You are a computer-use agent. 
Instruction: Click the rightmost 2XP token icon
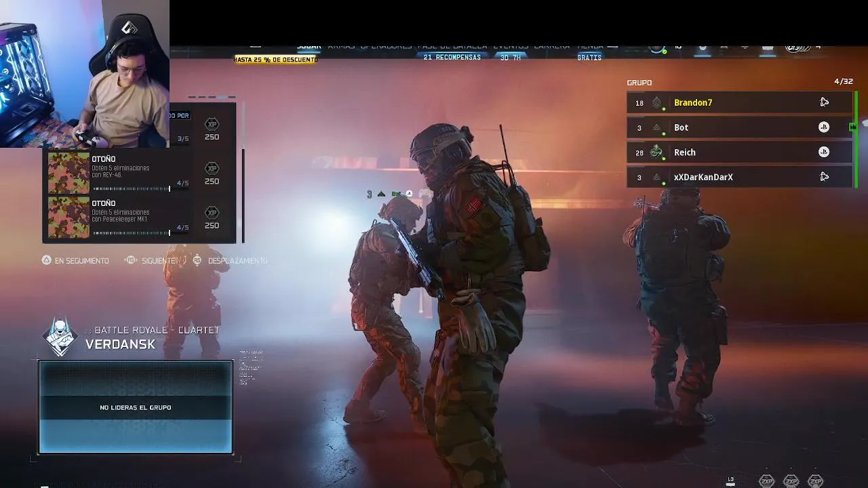(816, 481)
